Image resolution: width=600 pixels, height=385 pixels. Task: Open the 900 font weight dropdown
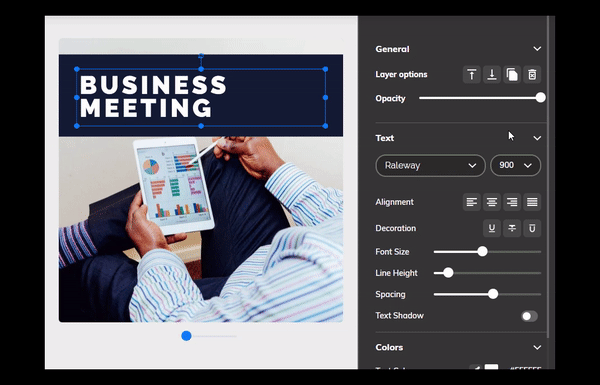point(515,165)
